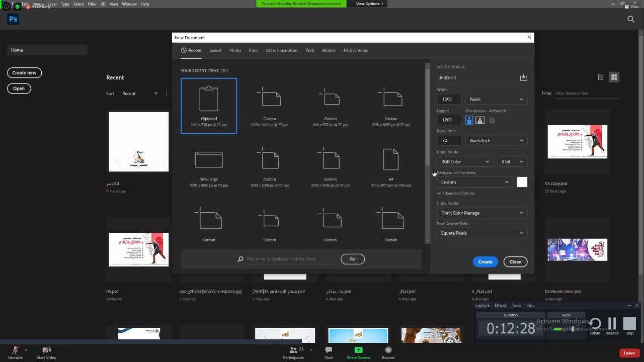
Task: Set landscape orientation
Action: (480, 120)
